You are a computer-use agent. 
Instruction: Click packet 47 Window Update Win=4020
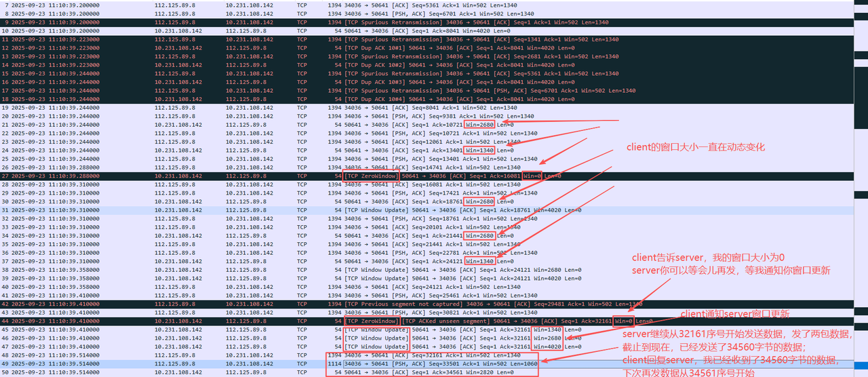tap(434, 346)
